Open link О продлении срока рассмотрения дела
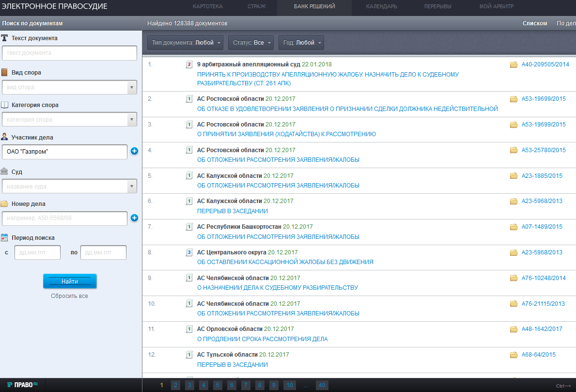 tap(262, 339)
